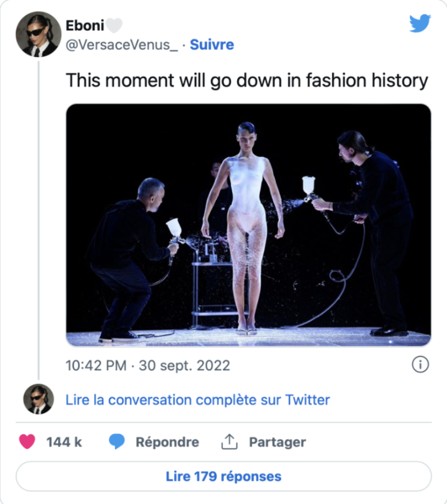Follow the account via Suivre
The width and height of the screenshot is (447, 504).
click(212, 45)
